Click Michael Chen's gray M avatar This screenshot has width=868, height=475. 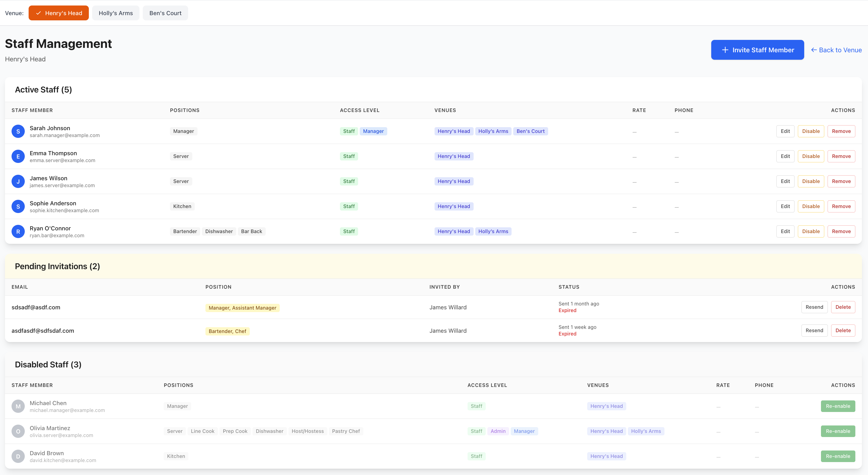(18, 406)
